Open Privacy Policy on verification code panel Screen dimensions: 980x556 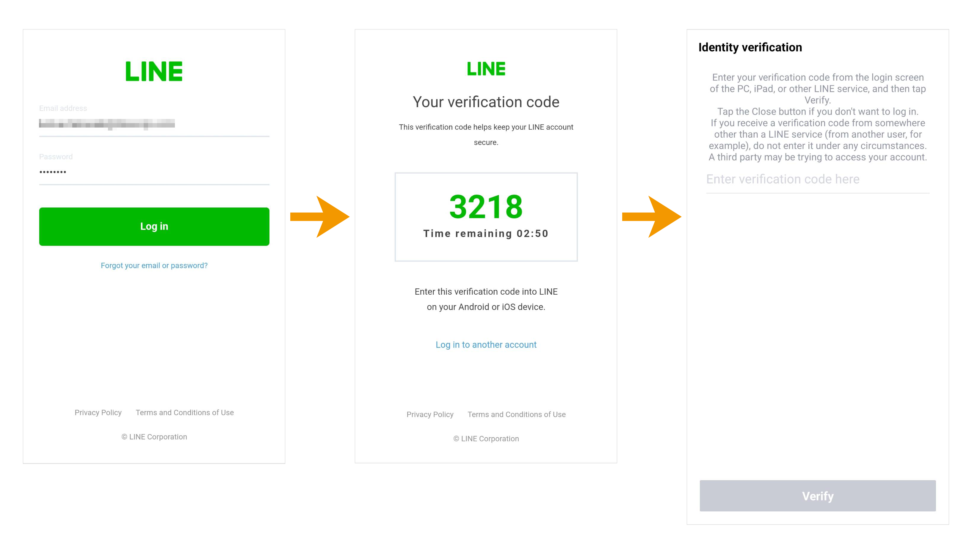point(430,414)
